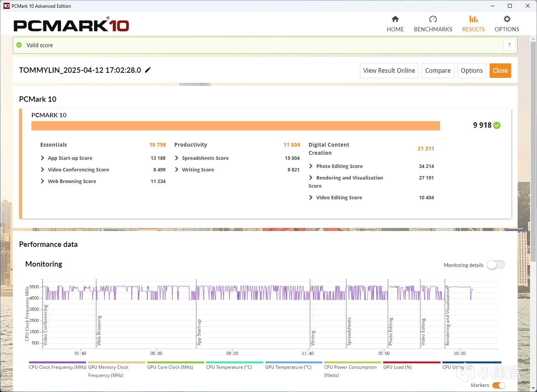Click the scrollbar up arrow
537x392 pixels.
click(x=533, y=39)
